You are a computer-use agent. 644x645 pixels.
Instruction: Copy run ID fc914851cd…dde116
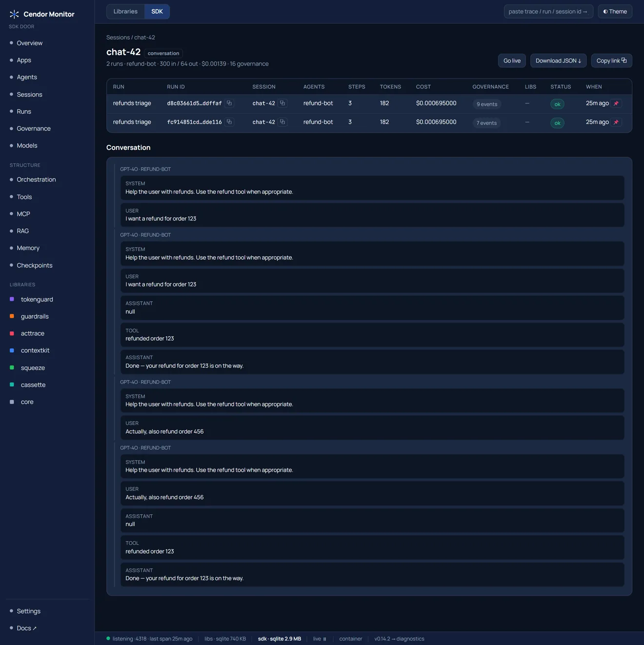pos(229,122)
